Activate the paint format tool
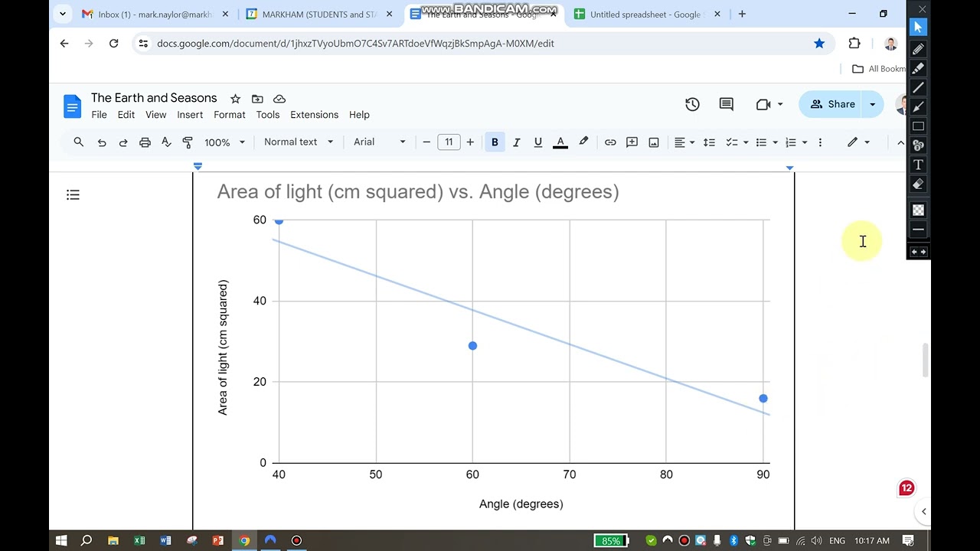 tap(188, 142)
